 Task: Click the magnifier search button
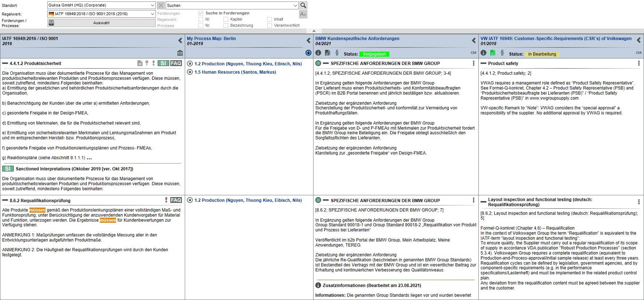coord(303,5)
